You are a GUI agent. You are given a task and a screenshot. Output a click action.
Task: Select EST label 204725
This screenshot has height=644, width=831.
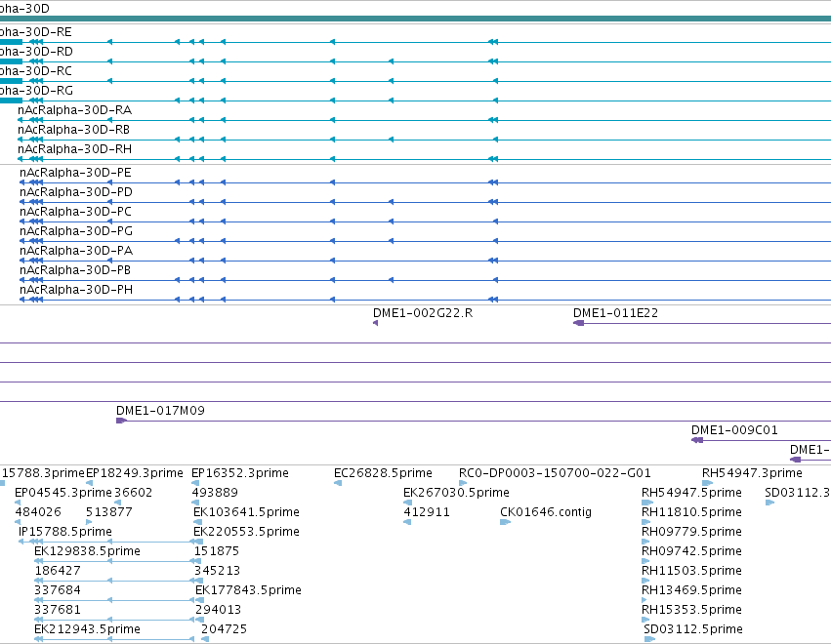point(225,629)
